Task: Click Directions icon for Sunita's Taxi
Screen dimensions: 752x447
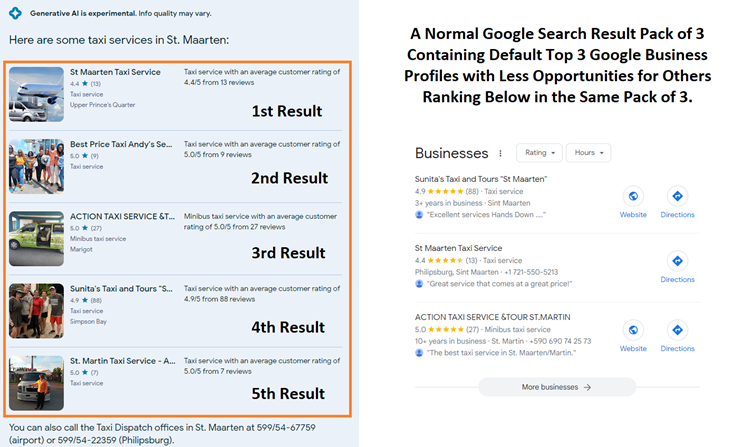Action: pyautogui.click(x=677, y=196)
